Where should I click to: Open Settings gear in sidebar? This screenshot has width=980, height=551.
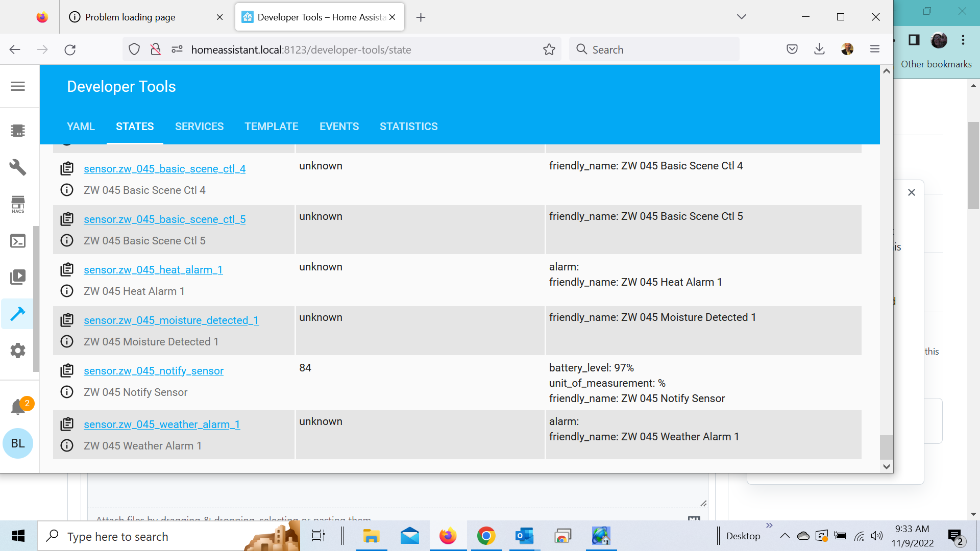(18, 350)
